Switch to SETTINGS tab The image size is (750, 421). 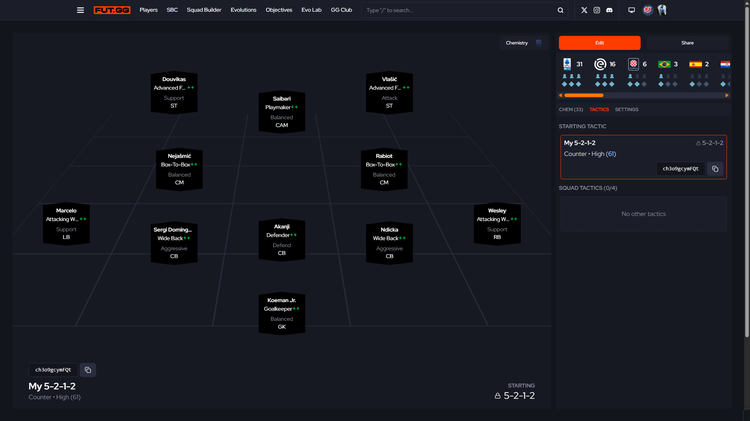point(627,110)
